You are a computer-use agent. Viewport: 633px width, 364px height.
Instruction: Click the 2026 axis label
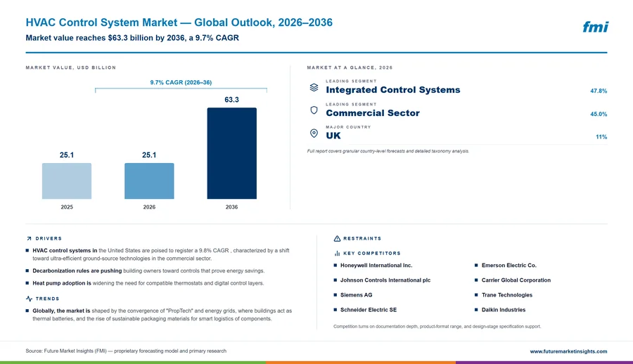tap(149, 207)
